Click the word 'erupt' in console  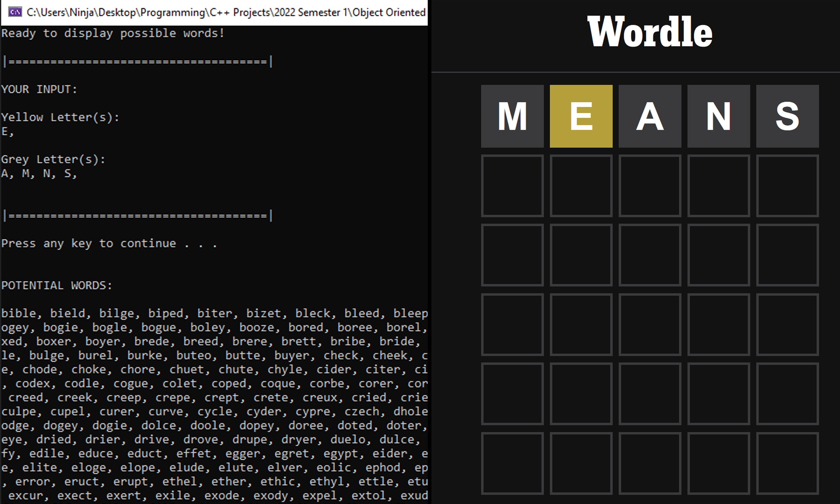pos(130,482)
